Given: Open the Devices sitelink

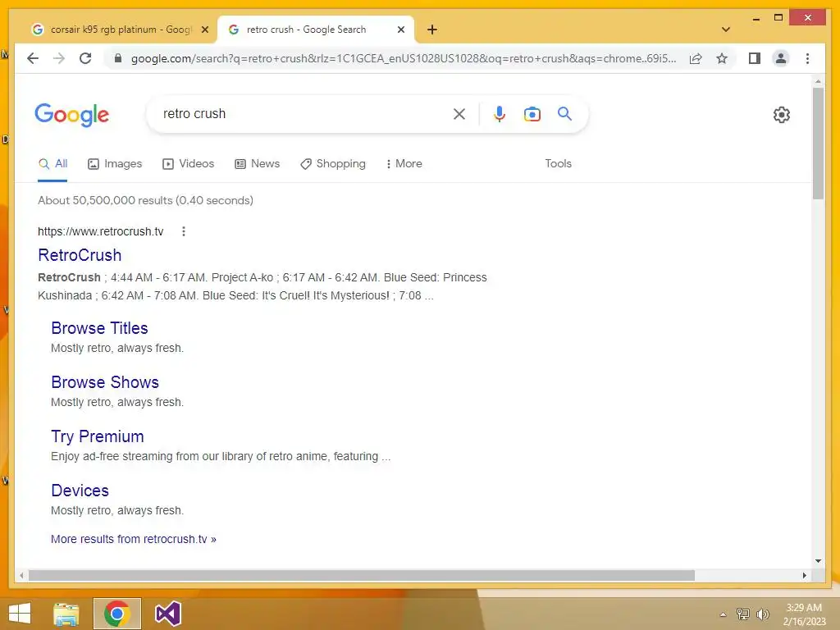Looking at the screenshot, I should point(80,491).
